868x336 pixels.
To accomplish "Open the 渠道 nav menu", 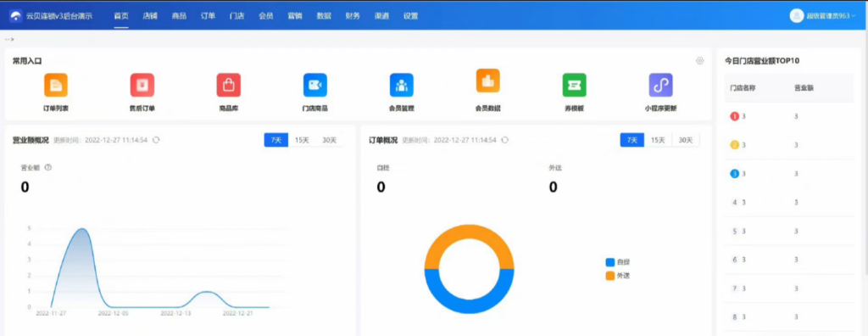I will (381, 16).
